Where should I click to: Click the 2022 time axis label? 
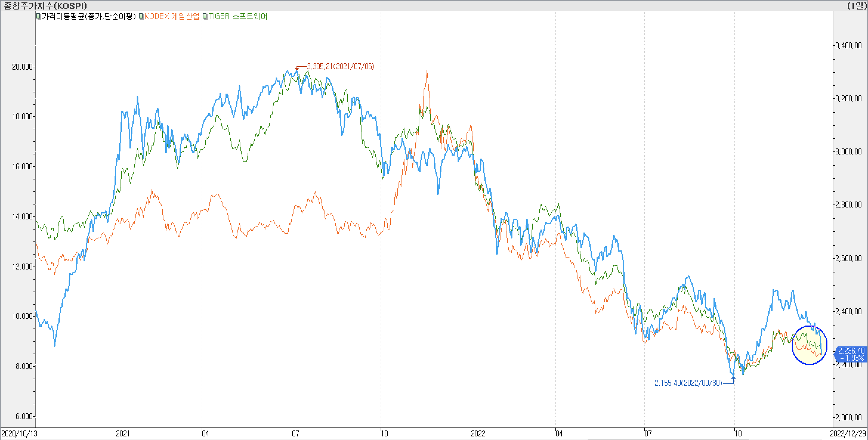tap(478, 433)
